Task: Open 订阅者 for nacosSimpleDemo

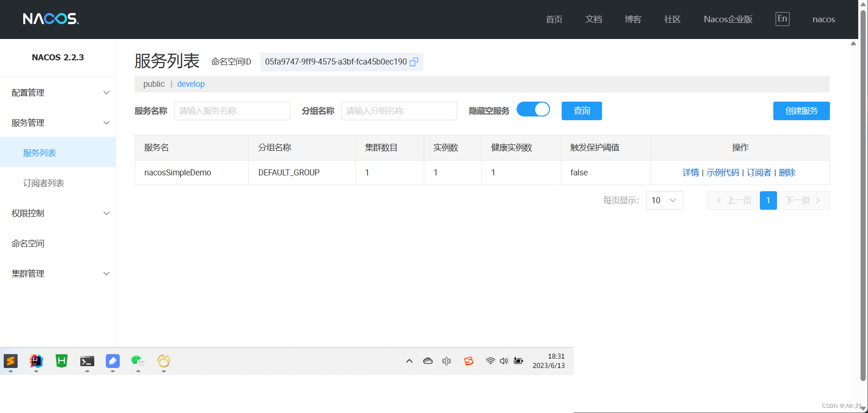Action: tap(759, 173)
